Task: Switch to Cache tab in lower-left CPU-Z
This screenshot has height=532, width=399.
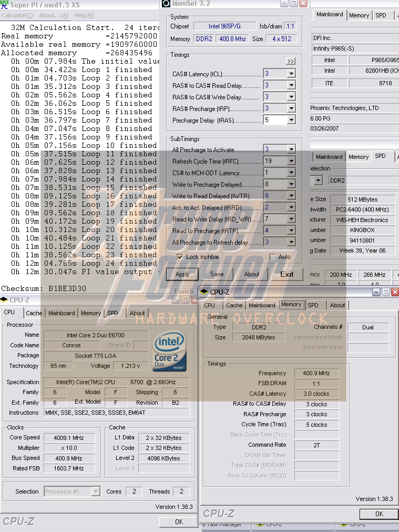Action: [34, 313]
